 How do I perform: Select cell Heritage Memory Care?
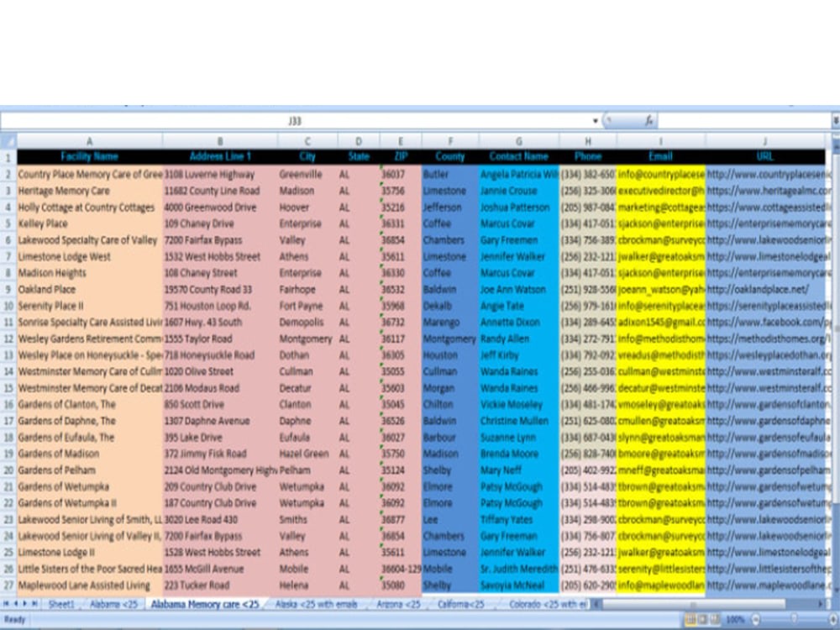pyautogui.click(x=90, y=191)
